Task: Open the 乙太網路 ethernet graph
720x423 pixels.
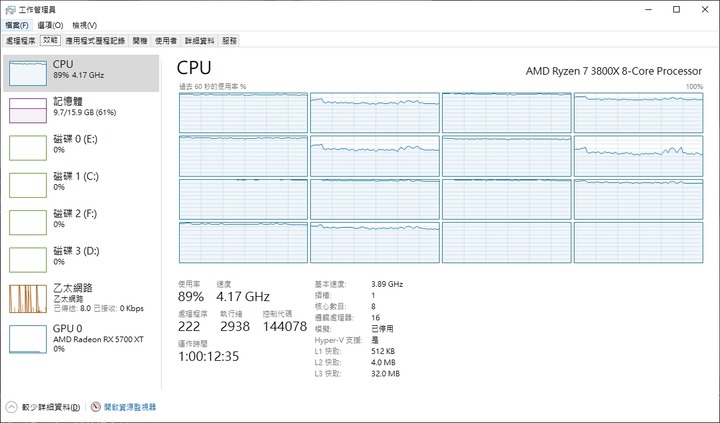Action: [x=28, y=299]
